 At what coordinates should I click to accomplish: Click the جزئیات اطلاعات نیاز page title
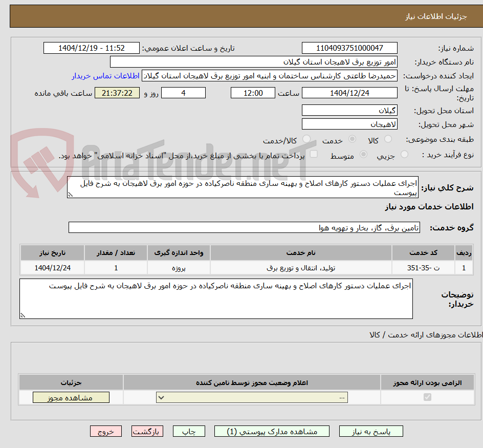(x=436, y=16)
